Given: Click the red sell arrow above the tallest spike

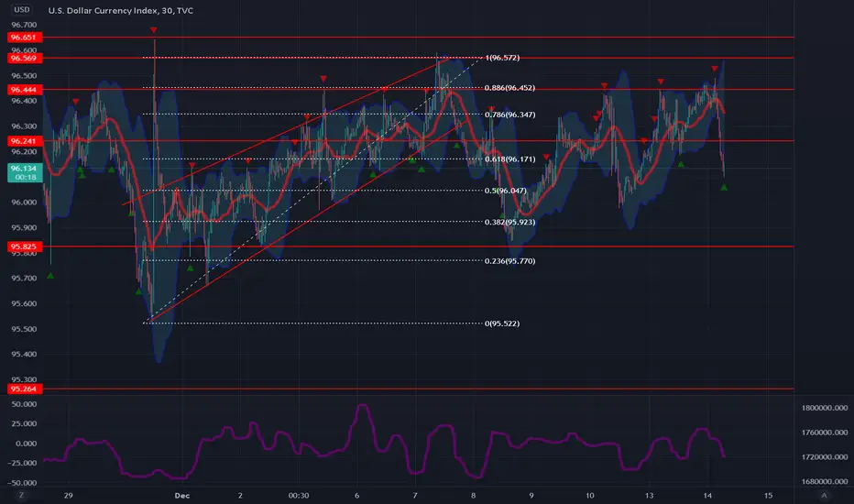Looking at the screenshot, I should pyautogui.click(x=154, y=30).
